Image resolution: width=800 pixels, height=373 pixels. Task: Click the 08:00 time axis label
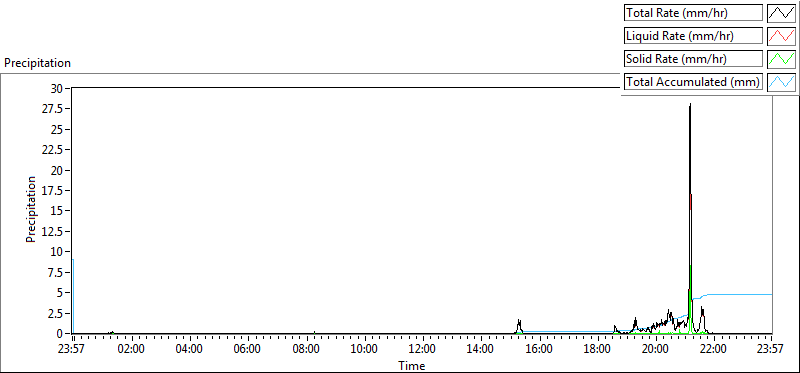pyautogui.click(x=307, y=350)
